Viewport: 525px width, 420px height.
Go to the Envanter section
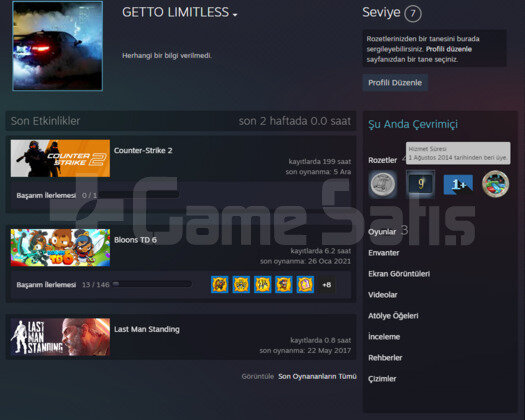pos(384,253)
